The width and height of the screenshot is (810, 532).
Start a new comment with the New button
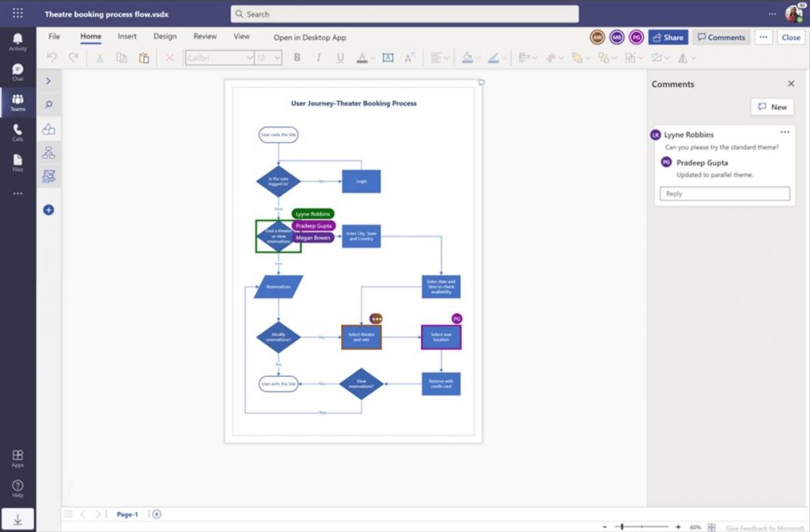tap(771, 107)
